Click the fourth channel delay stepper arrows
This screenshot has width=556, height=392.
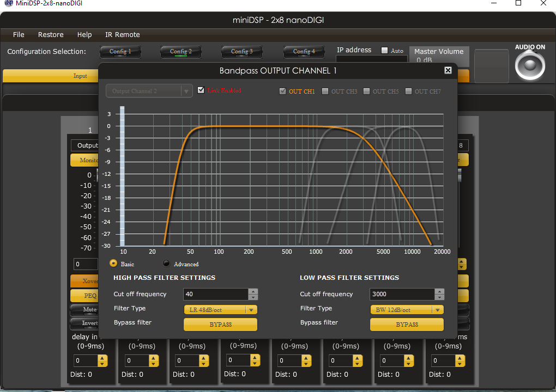[x=255, y=360]
